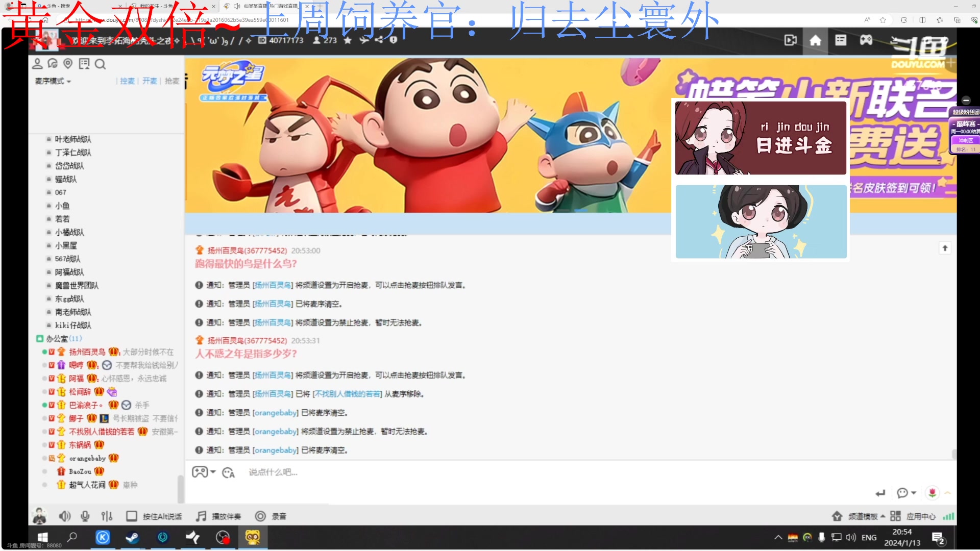Click the Windows Start button
Viewport: 980px width, 551px height.
tap(43, 537)
